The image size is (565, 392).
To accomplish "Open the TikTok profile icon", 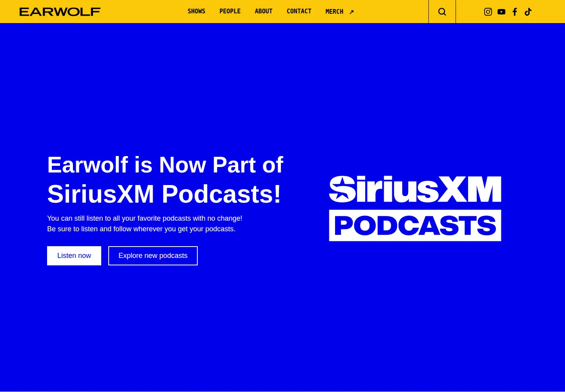I will pos(528,12).
